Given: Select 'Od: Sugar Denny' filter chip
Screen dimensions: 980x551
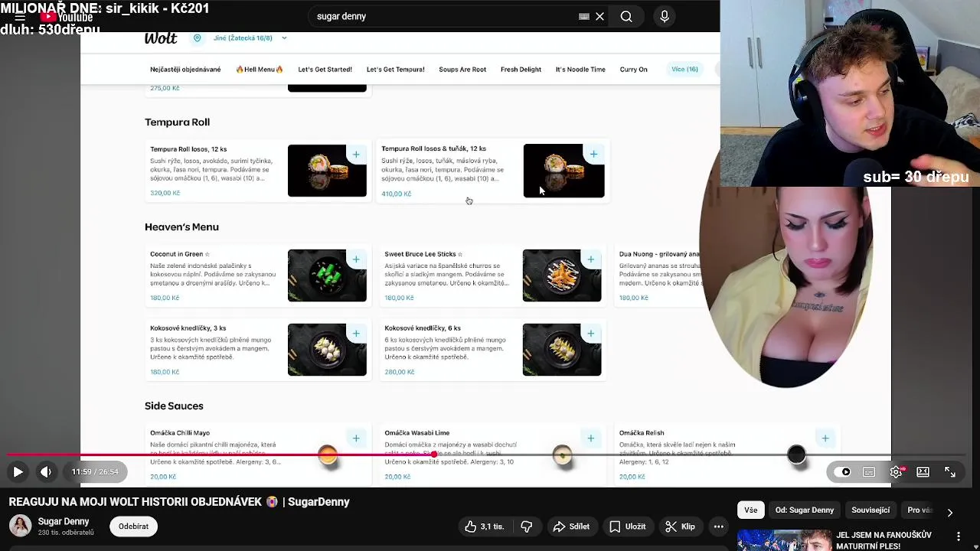Looking at the screenshot, I should tap(804, 510).
